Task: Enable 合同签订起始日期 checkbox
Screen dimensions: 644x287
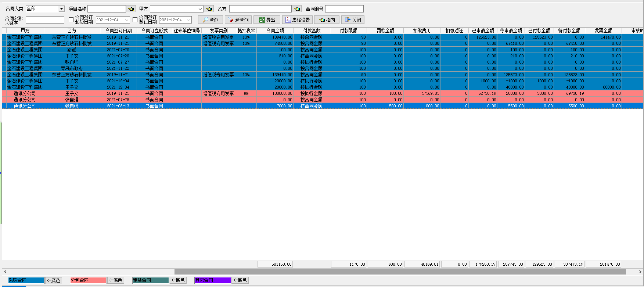Action: 71,20
